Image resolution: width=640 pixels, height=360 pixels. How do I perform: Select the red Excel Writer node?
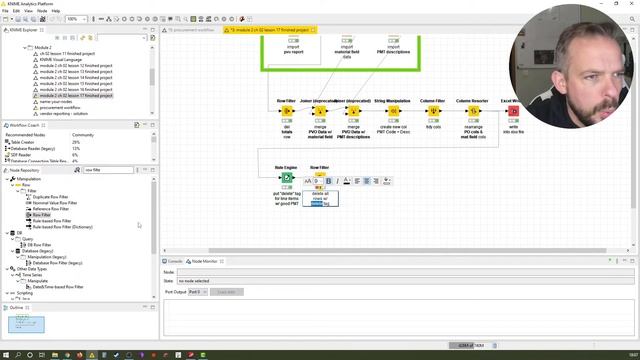click(x=513, y=111)
